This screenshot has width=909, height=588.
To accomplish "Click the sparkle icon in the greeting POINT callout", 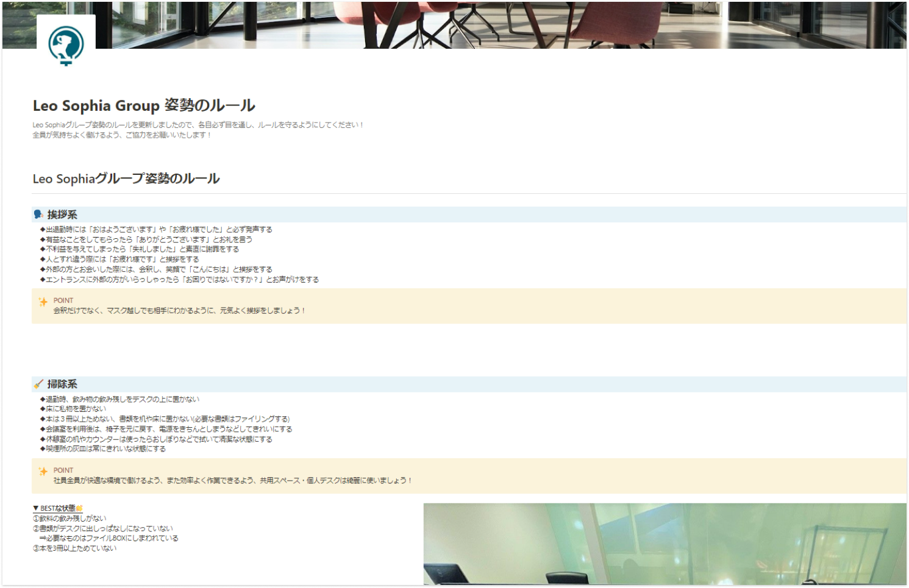I will coord(43,302).
